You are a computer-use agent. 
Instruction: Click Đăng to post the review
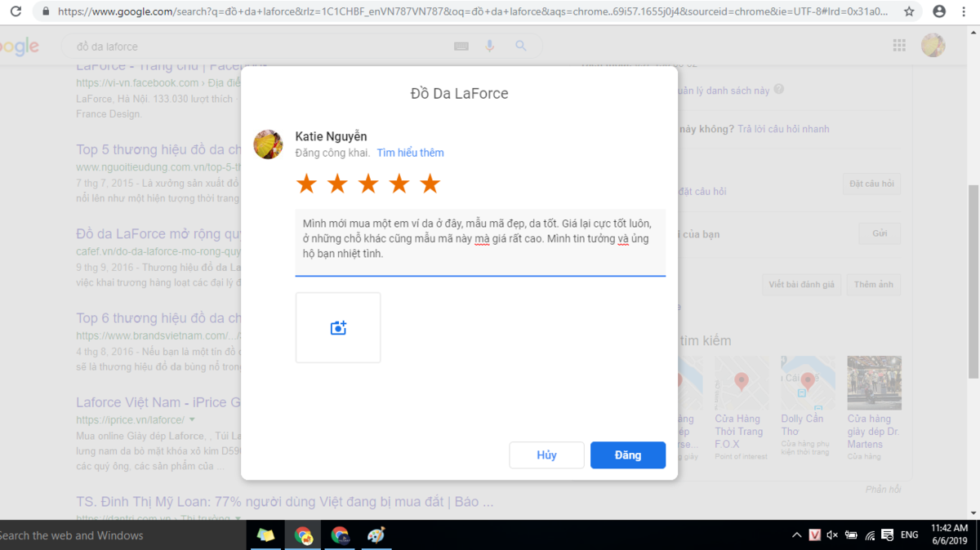[x=628, y=455]
